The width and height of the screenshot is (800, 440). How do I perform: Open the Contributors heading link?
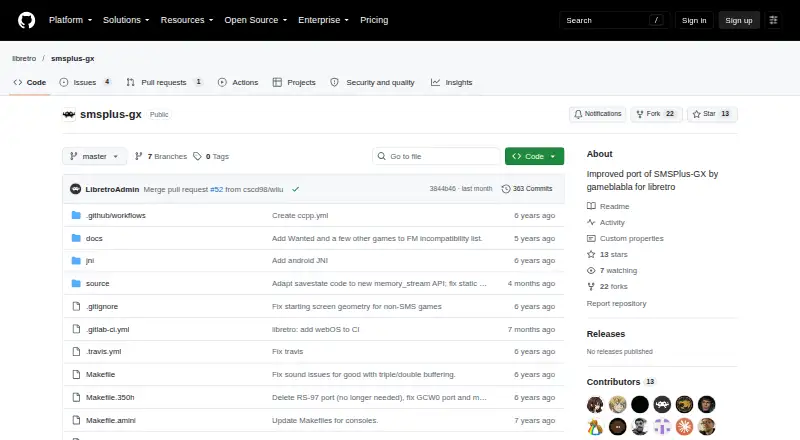(x=621, y=382)
